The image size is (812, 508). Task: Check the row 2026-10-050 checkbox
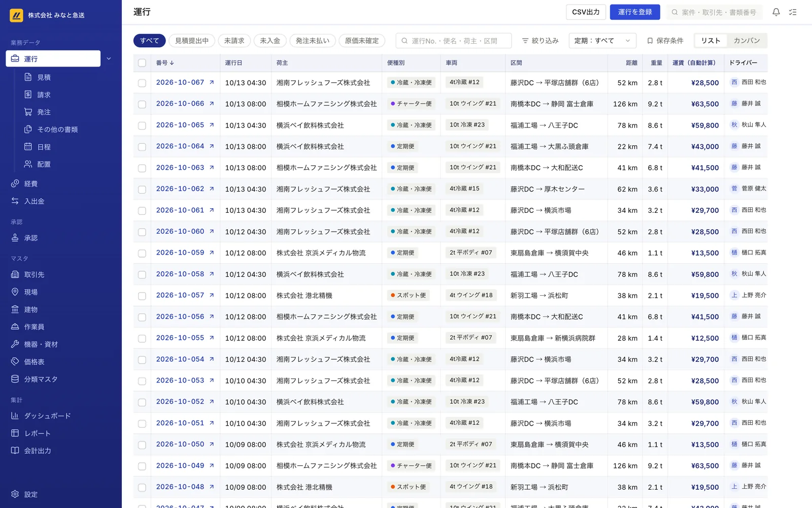(142, 445)
